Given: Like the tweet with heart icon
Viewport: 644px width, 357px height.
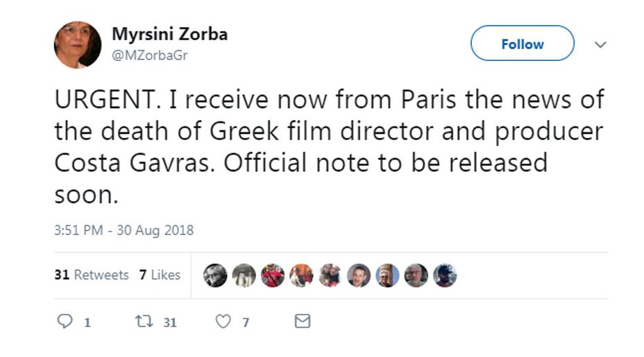Looking at the screenshot, I should point(223,322).
